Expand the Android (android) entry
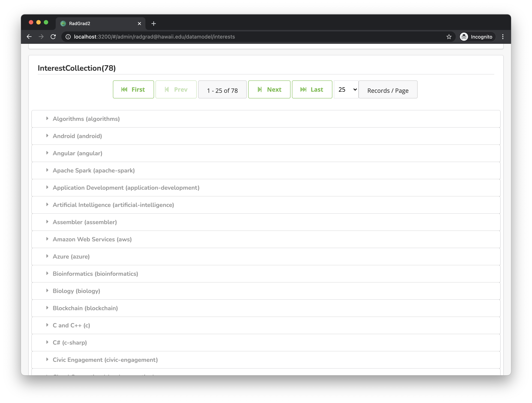This screenshot has width=532, height=403. pos(266,136)
